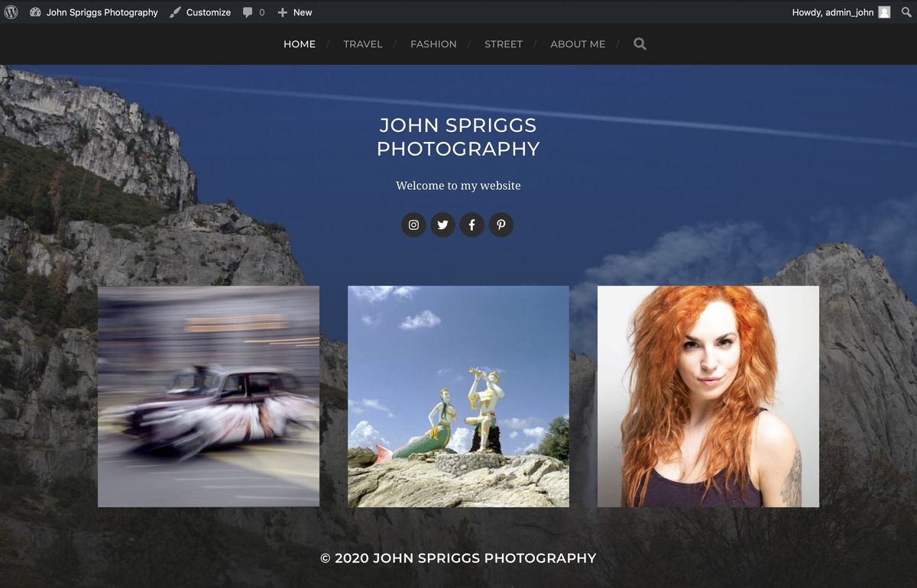The height and width of the screenshot is (588, 917).
Task: Visit Pinterest using its social icon
Action: [x=501, y=225]
